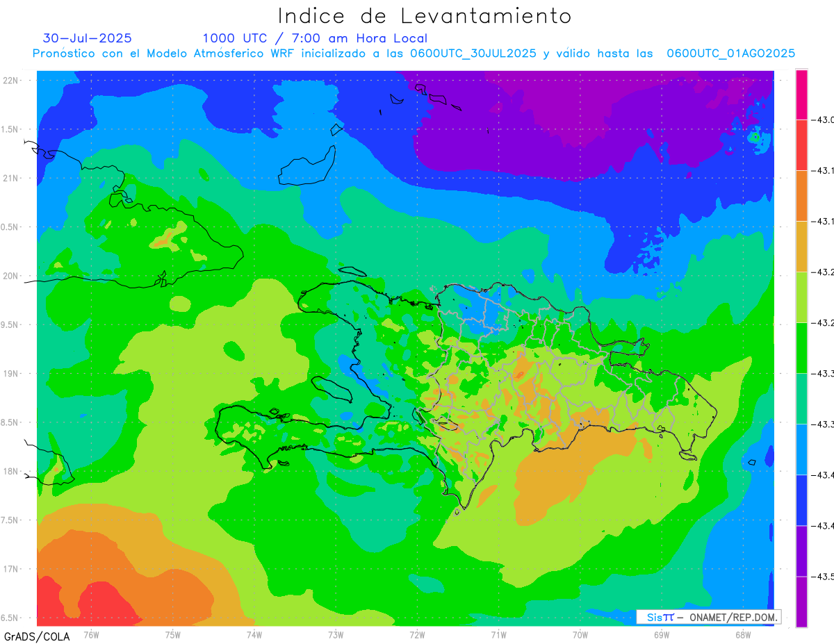Click the 76W longitude label
The image size is (834, 644).
click(x=91, y=634)
